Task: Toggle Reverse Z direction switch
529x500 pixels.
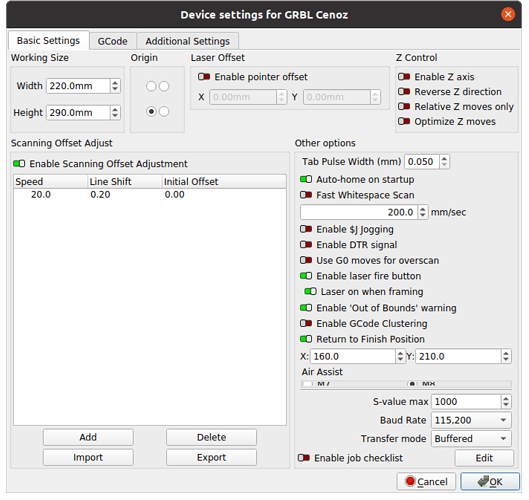Action: point(404,92)
